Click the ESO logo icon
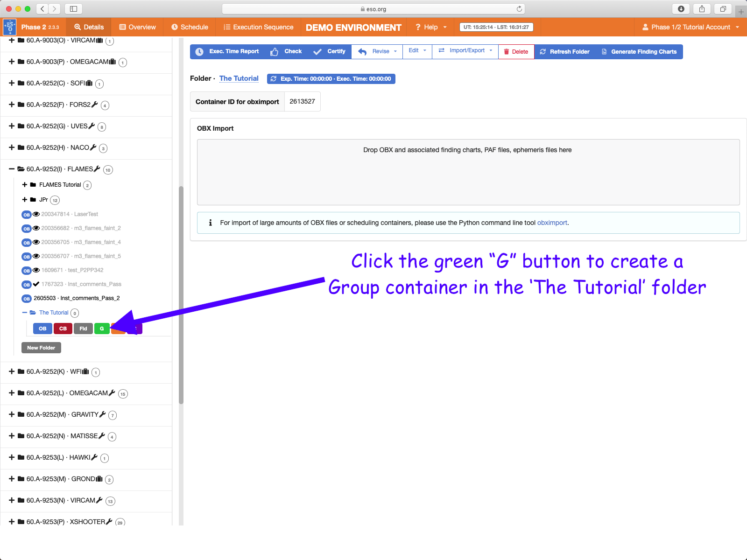Viewport: 747px width, 560px height. pyautogui.click(x=10, y=27)
